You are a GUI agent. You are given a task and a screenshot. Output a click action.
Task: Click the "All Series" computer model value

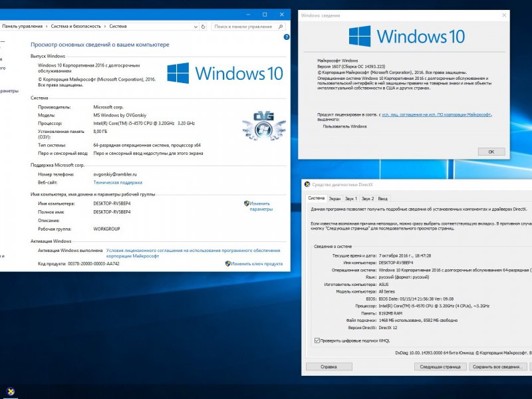387,292
